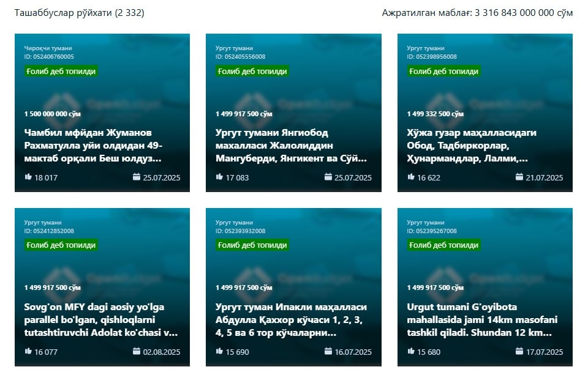
Task: Click thumbs-up icon showing 16 622 votes
Action: (x=411, y=176)
